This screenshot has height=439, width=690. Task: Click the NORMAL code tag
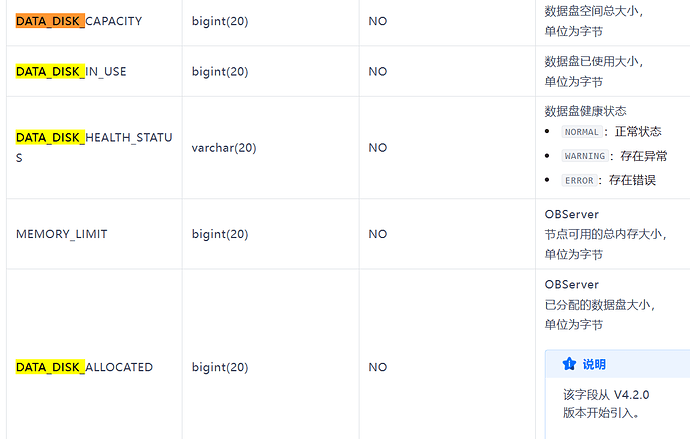coord(581,132)
